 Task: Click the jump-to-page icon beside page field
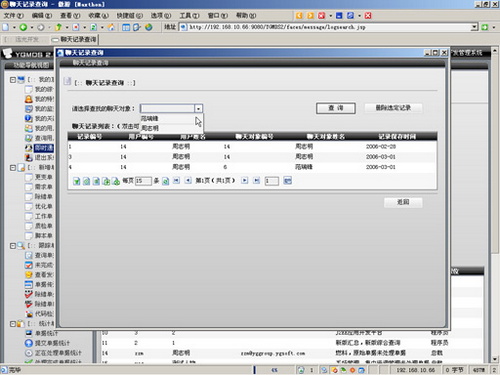click(287, 181)
